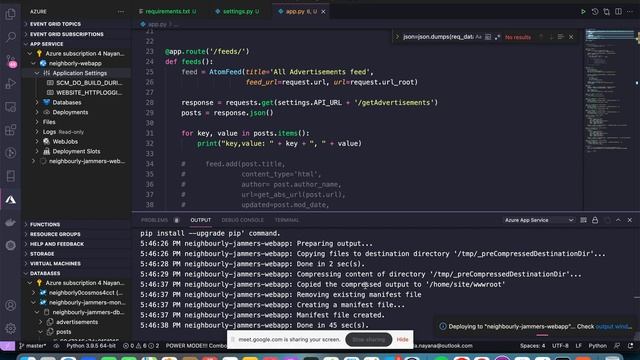Switch to the PROBLEMS tab
This screenshot has width=640, height=360.
point(154,220)
